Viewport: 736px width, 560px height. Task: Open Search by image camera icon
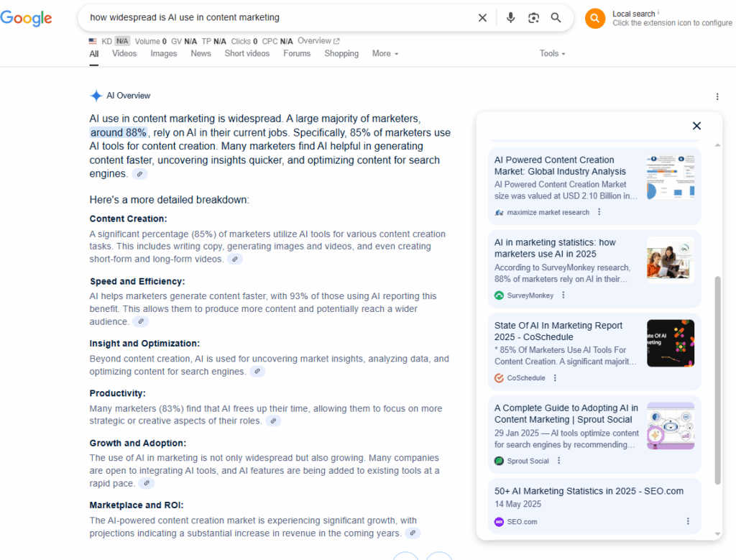(533, 18)
